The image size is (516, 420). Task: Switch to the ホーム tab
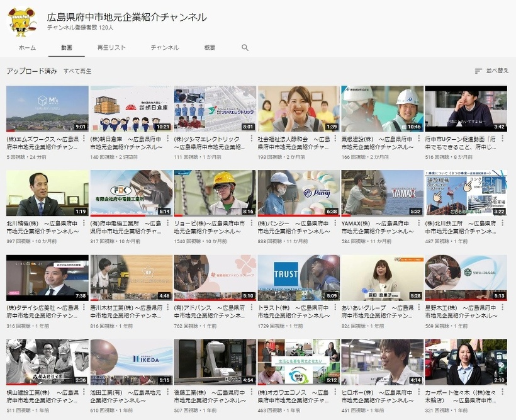[27, 48]
